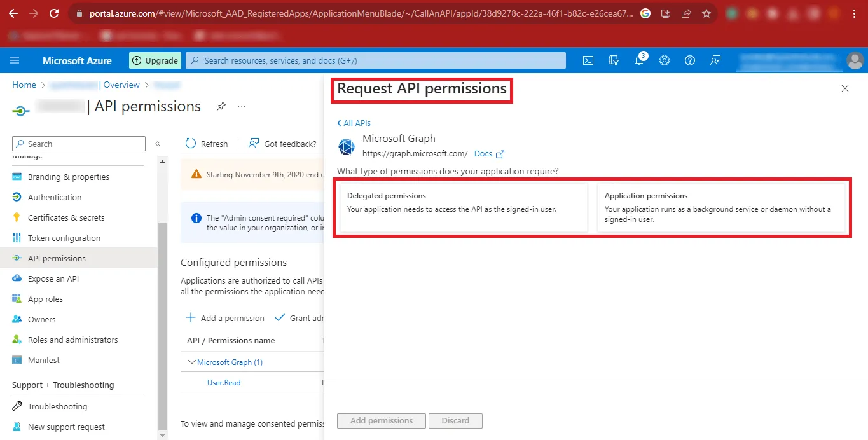Click the Refresh icon in toolbar
Viewport: 868px width, 440px height.
tap(191, 144)
